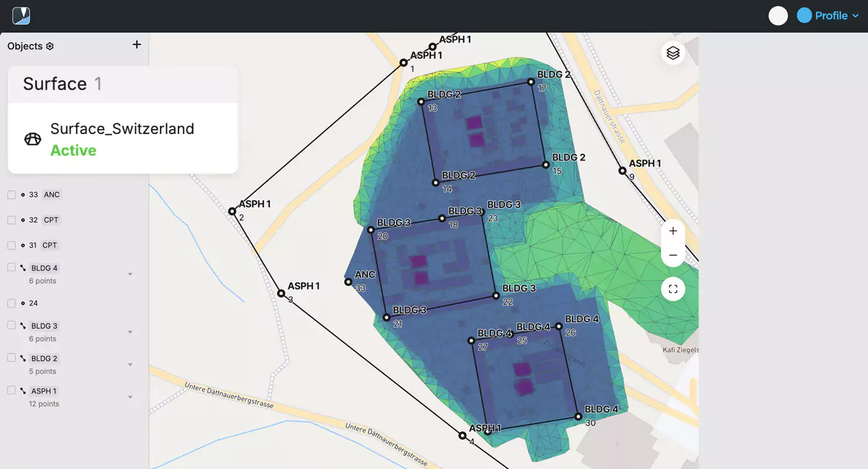Click the CPT tag of object 31
Image resolution: width=868 pixels, height=469 pixels.
click(50, 246)
